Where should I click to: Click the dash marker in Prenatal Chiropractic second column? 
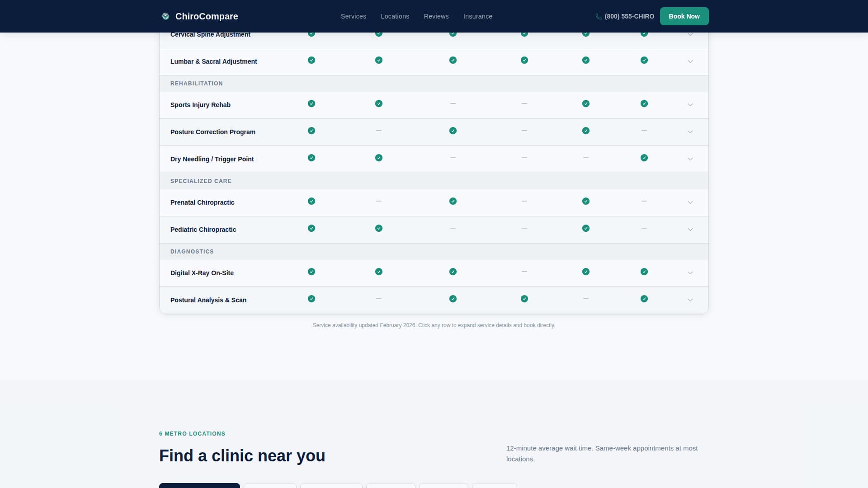point(378,202)
